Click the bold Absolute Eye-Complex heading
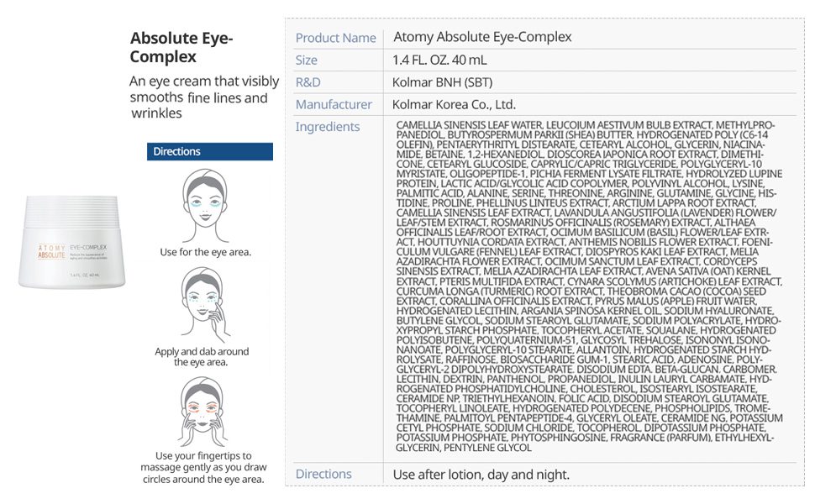This screenshot has width=815, height=504. coord(182,48)
